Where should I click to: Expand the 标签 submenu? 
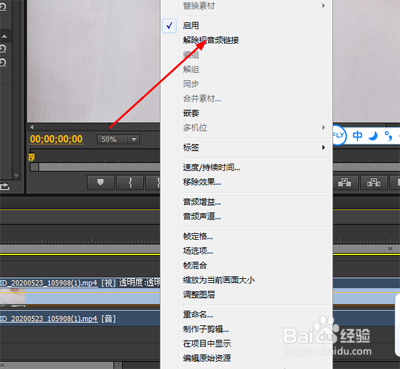(x=247, y=148)
